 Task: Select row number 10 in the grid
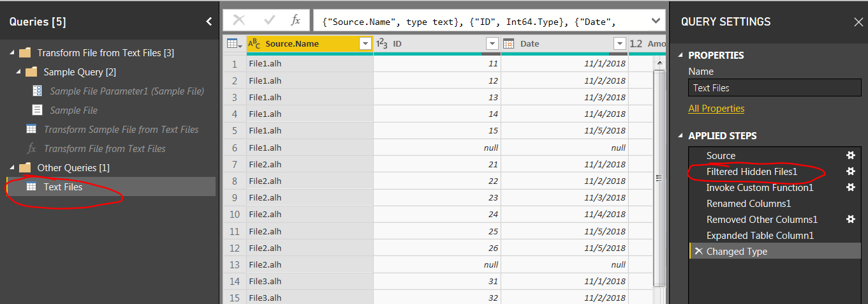(235, 214)
